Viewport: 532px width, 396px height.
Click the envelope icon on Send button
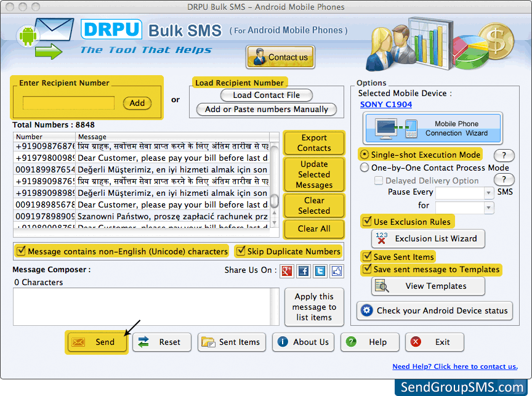click(78, 342)
